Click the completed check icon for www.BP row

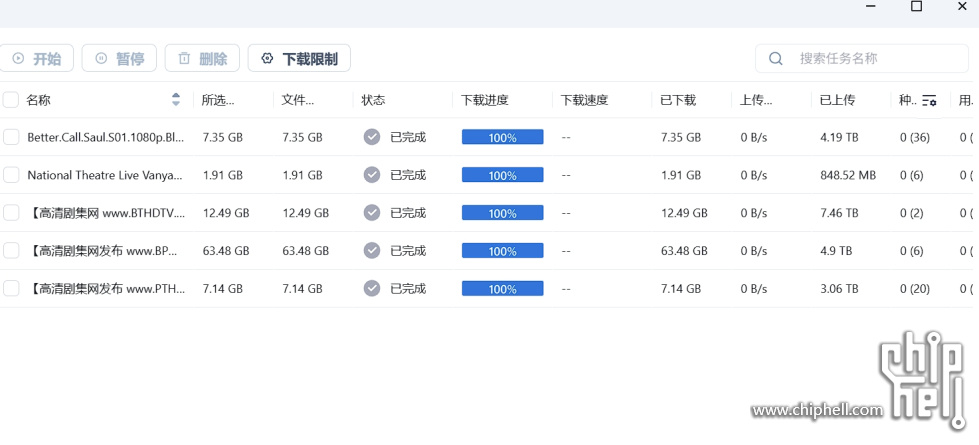(372, 251)
